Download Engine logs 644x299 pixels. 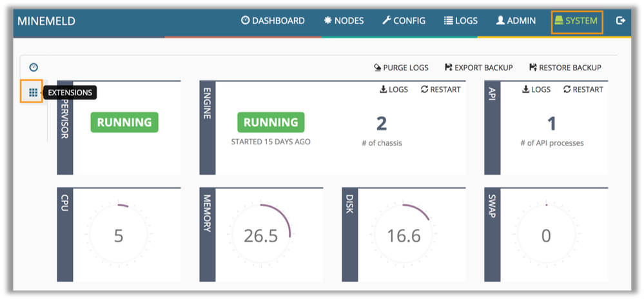(x=393, y=90)
